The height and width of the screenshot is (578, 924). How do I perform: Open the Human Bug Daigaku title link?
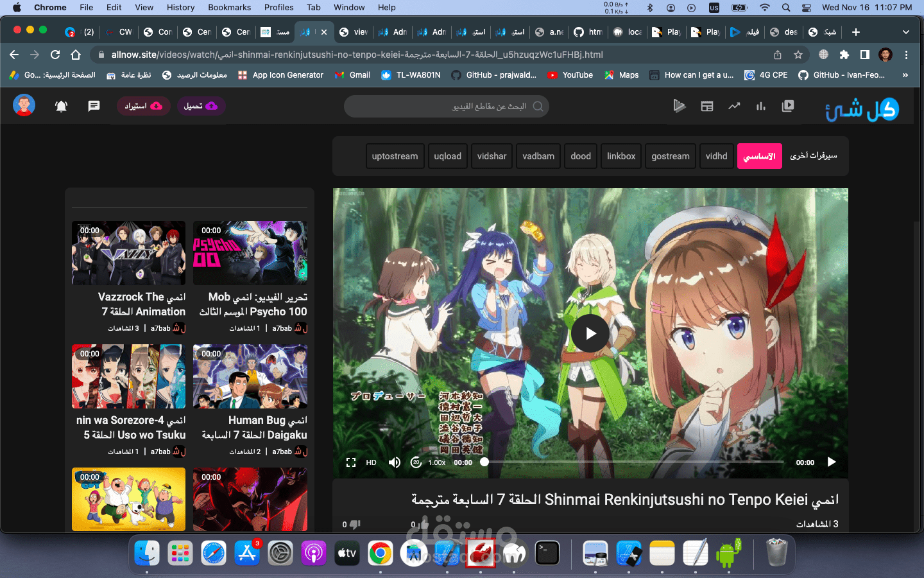pos(255,428)
